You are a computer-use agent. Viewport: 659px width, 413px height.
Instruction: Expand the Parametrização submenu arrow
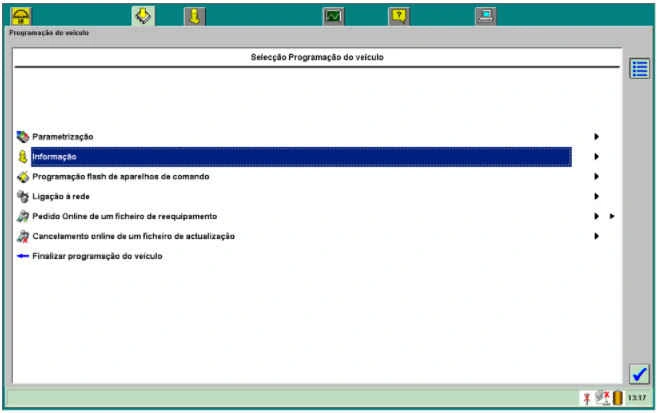[597, 136]
